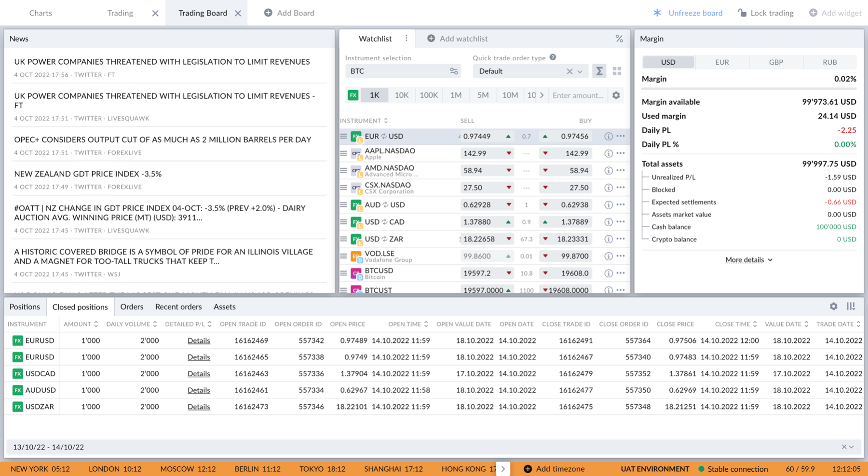
Task: Sort closed positions by Close Time
Action: tap(736, 324)
